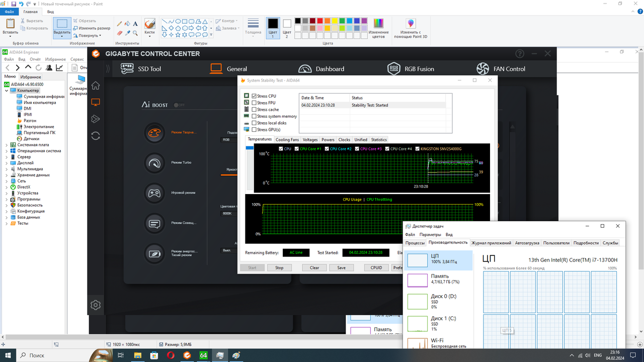Select the Память item in Task Manager

(439, 279)
